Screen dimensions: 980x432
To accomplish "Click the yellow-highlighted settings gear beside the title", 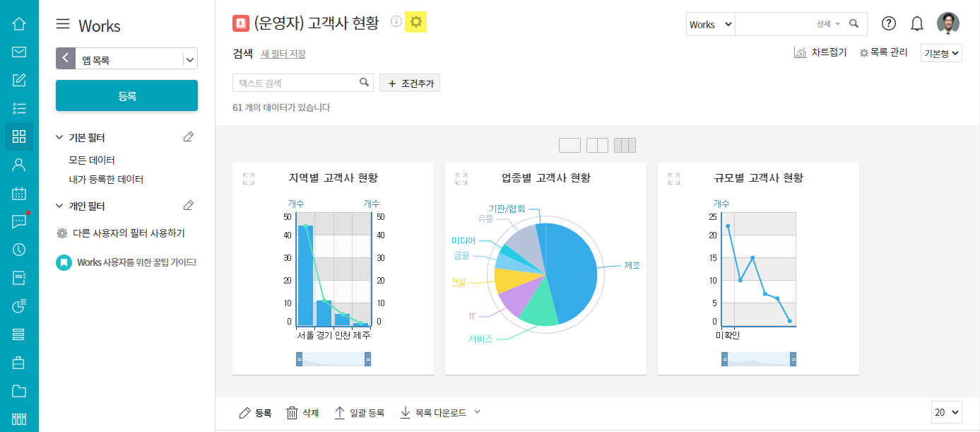I will click(416, 23).
